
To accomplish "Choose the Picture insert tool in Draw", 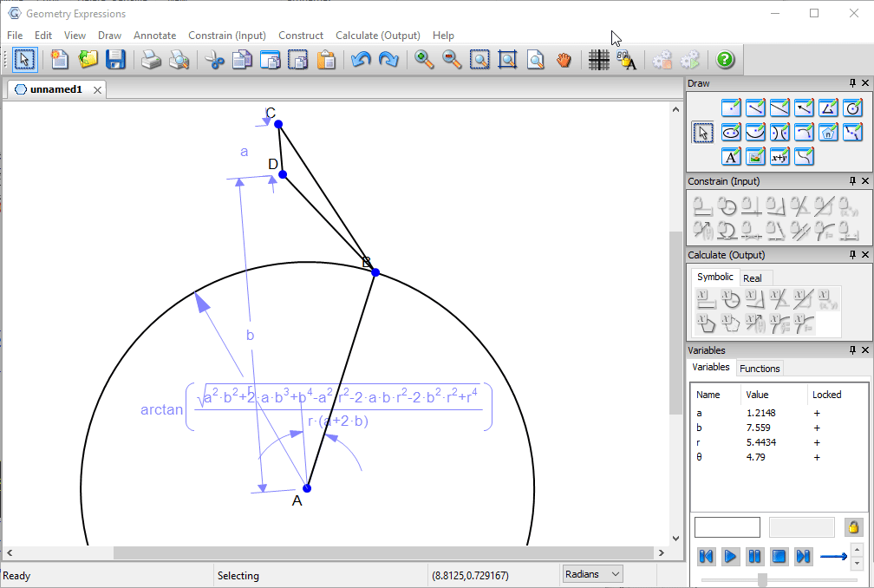I will (x=755, y=157).
